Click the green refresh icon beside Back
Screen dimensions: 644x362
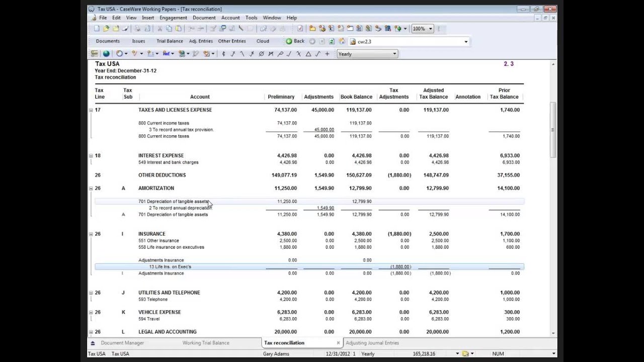(332, 41)
